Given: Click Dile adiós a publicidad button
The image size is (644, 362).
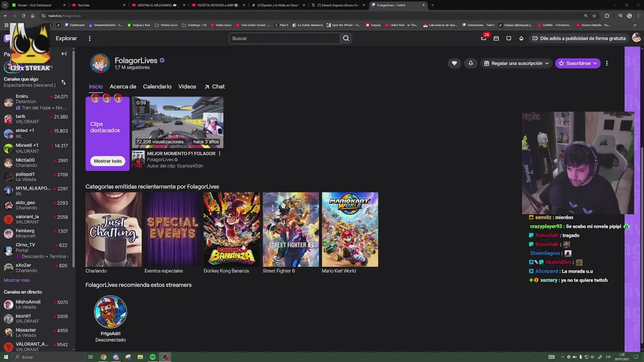Looking at the screenshot, I should pos(579,38).
